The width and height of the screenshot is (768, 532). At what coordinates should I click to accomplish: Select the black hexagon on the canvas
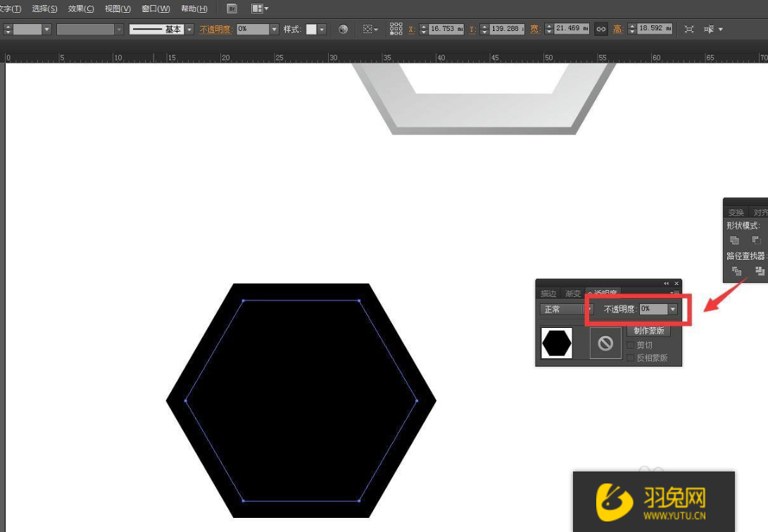(x=301, y=400)
